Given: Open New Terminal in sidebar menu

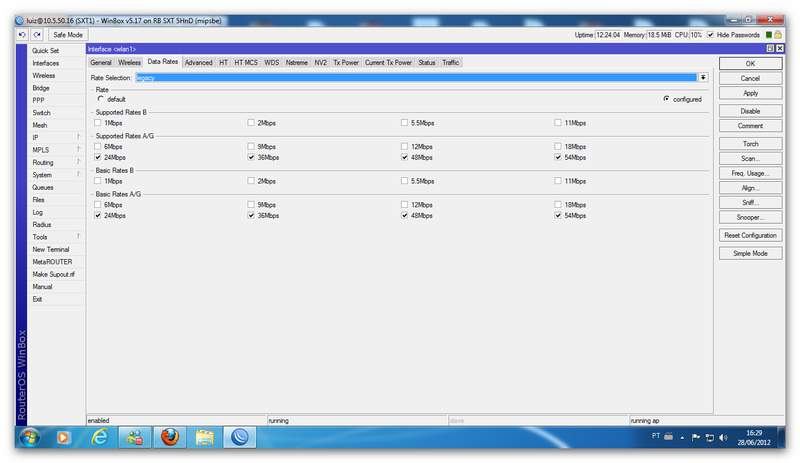Looking at the screenshot, I should (x=56, y=249).
